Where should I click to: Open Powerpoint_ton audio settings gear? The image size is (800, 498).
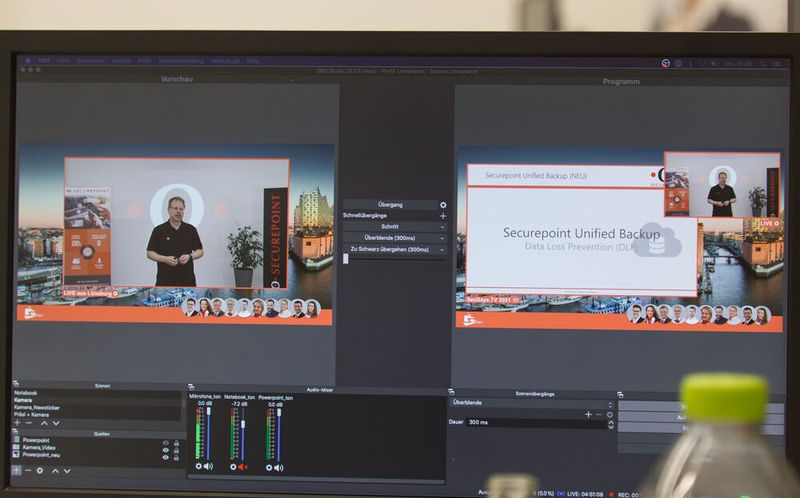point(269,467)
